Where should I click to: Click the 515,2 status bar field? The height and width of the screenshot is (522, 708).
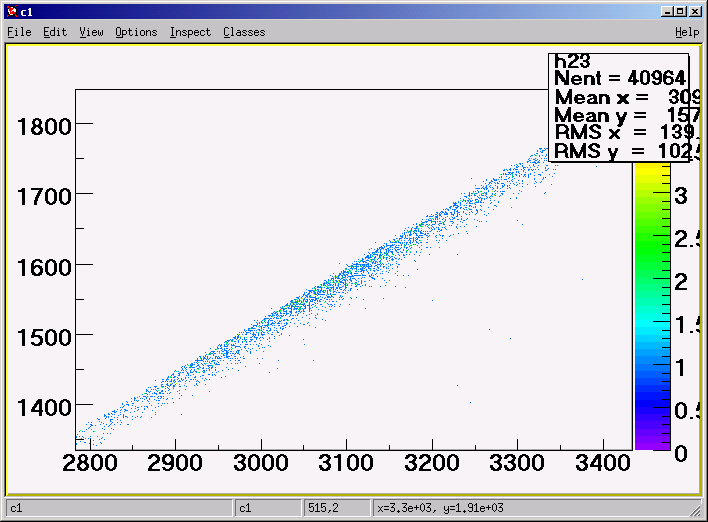click(x=337, y=508)
